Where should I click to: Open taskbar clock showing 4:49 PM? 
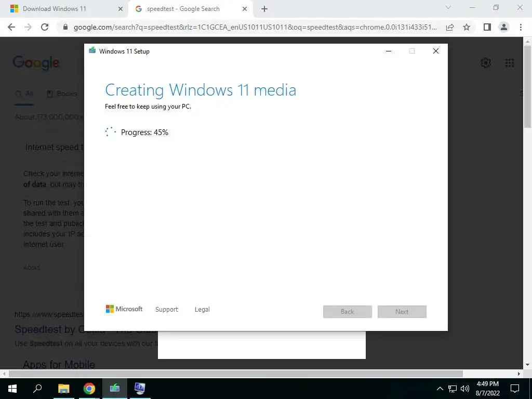(487, 389)
